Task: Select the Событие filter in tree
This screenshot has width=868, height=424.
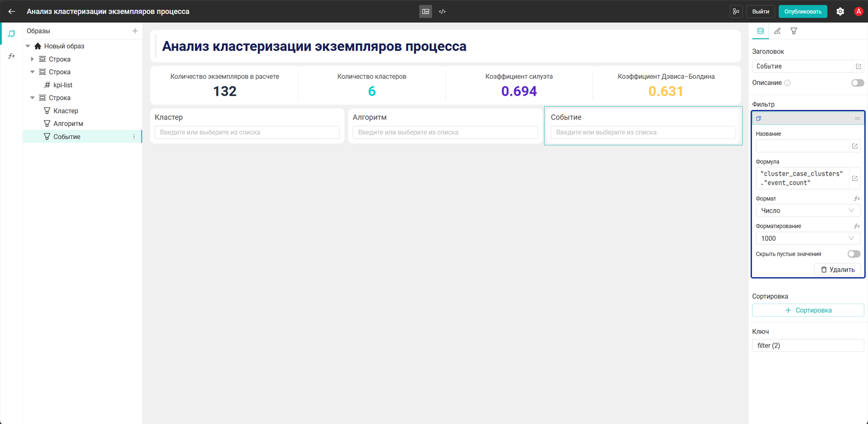Action: pos(67,137)
